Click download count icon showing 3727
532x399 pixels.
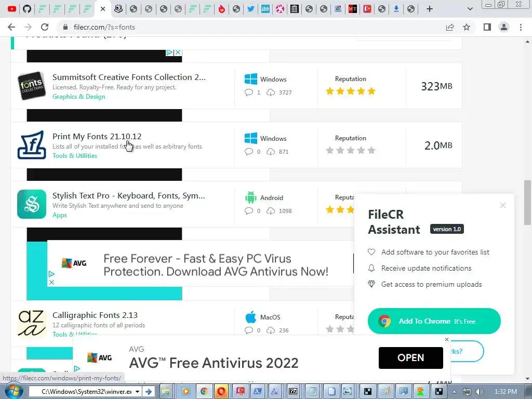click(270, 92)
